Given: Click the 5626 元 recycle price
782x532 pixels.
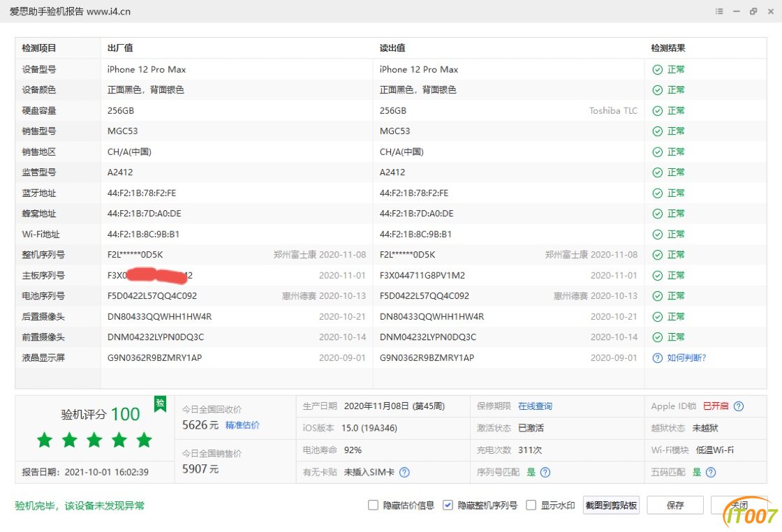Looking at the screenshot, I should pyautogui.click(x=200, y=425).
